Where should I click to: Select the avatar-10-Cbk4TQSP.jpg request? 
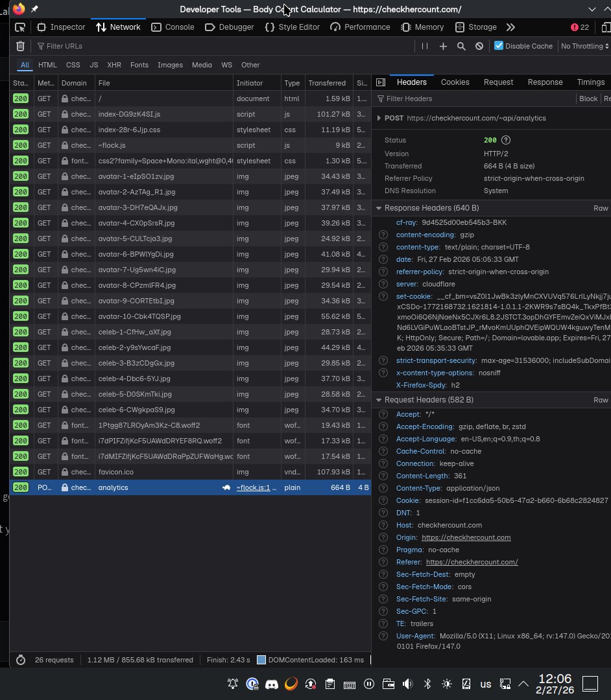pos(190,316)
